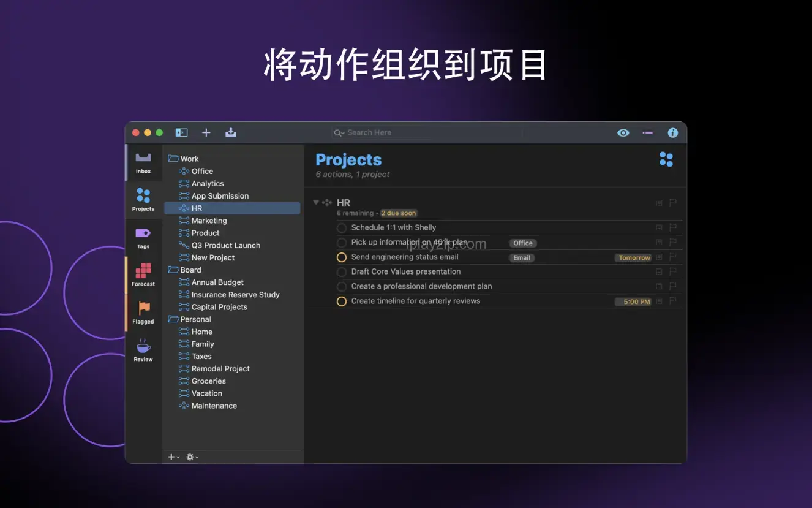Complete Create timeline for quarterly reviews
The image size is (812, 508).
tap(342, 301)
